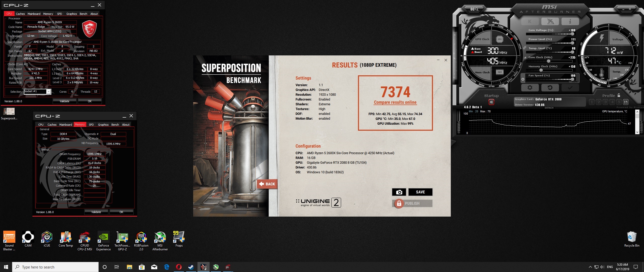
Task: Select Afterburner profile slot 5
Action: tap(619, 102)
